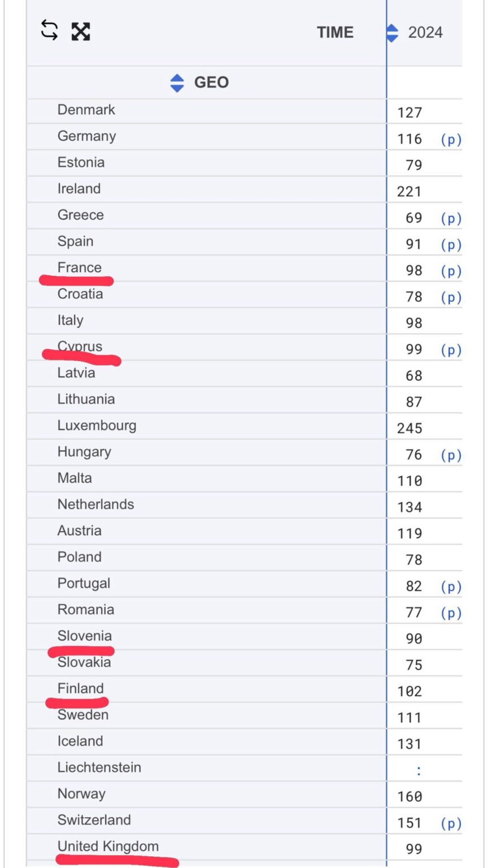Click the provisional (p) flag beside Hungary

pos(451,455)
